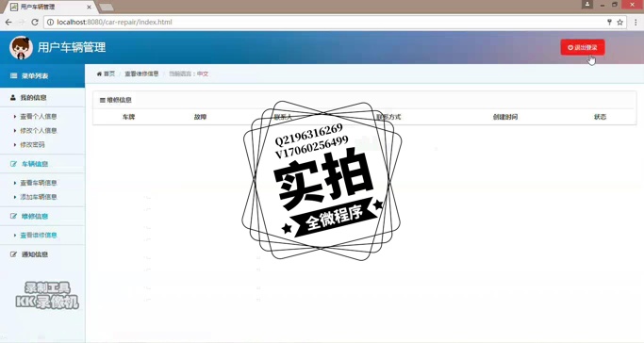Click the address bar URL field

(x=324, y=23)
